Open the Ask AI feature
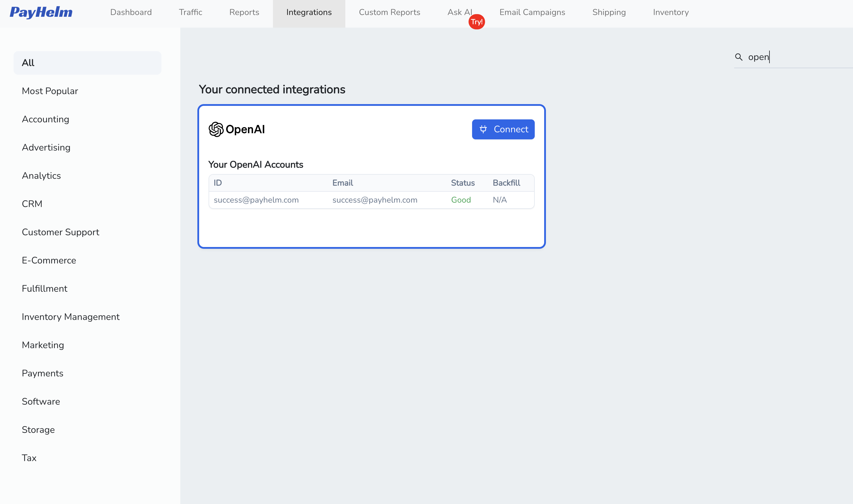The width and height of the screenshot is (853, 504). (460, 12)
